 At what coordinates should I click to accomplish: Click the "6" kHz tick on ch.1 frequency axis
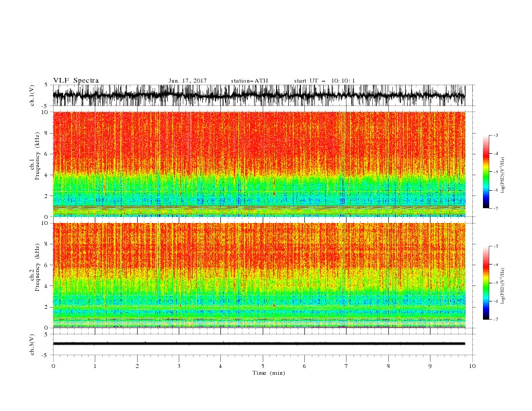(x=46, y=154)
